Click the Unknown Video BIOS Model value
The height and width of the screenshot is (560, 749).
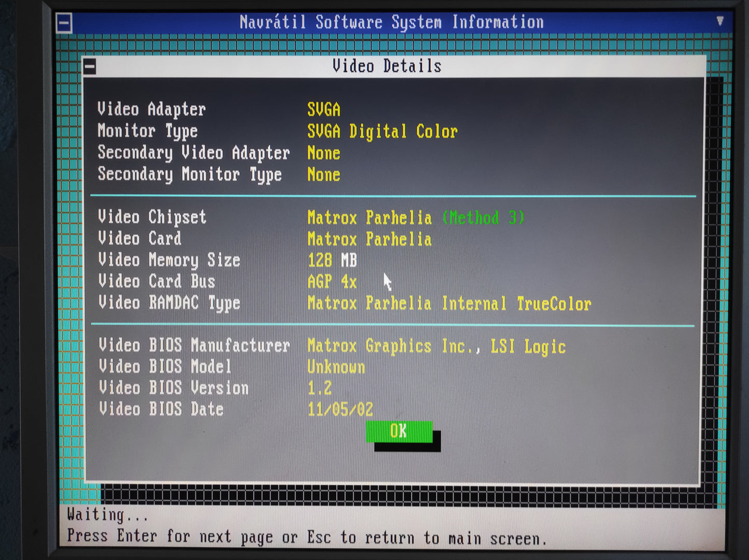coord(336,367)
